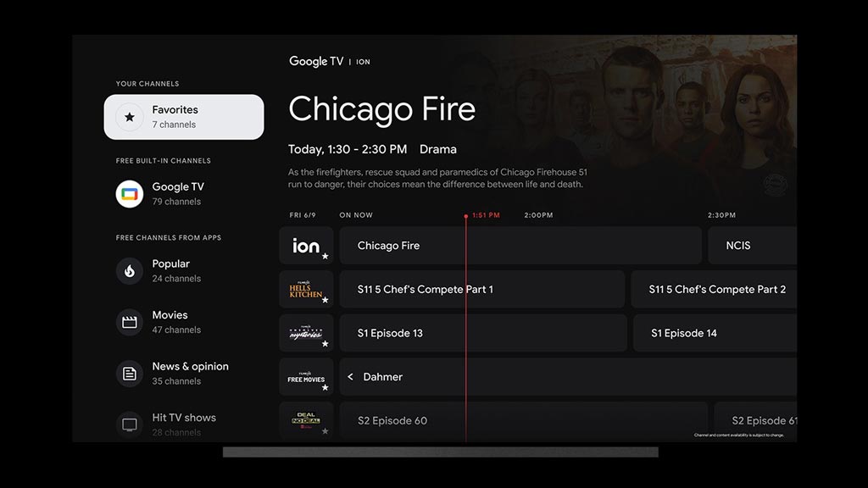Click the ION label in header

point(363,62)
